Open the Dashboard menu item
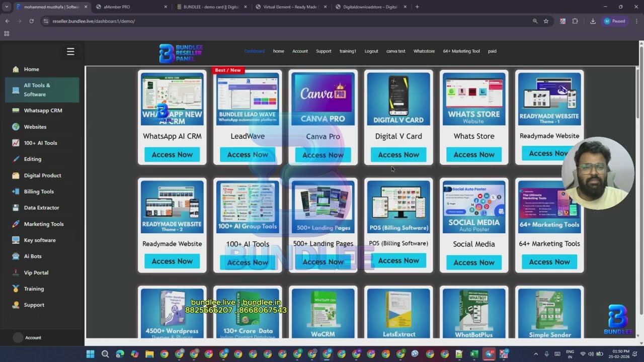 [x=255, y=51]
